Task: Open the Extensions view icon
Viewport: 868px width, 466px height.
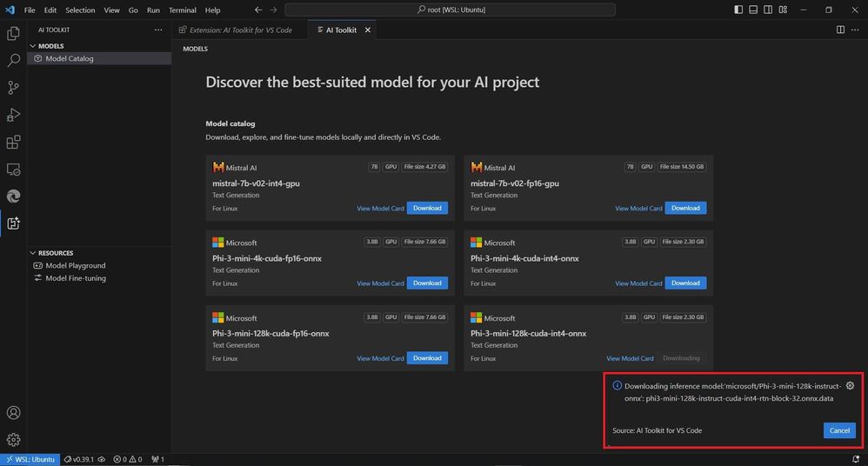Action: 13,142
